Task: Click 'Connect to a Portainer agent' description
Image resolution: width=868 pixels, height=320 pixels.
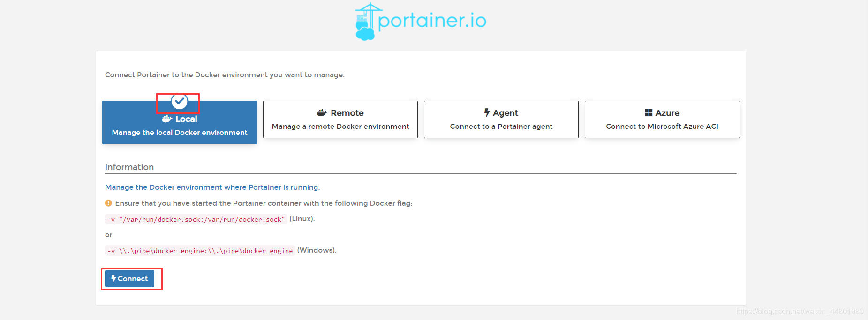Action: [501, 127]
